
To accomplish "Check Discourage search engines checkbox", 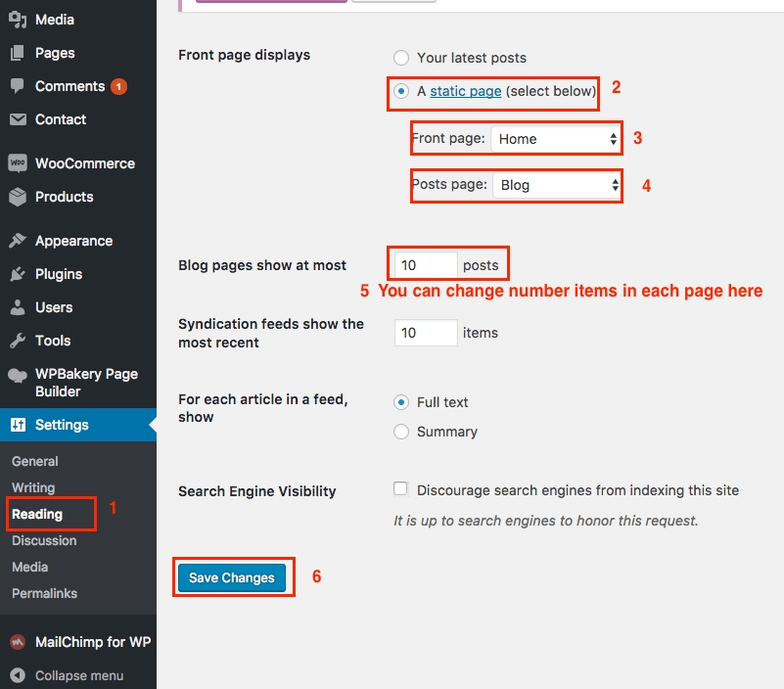I will (x=401, y=489).
